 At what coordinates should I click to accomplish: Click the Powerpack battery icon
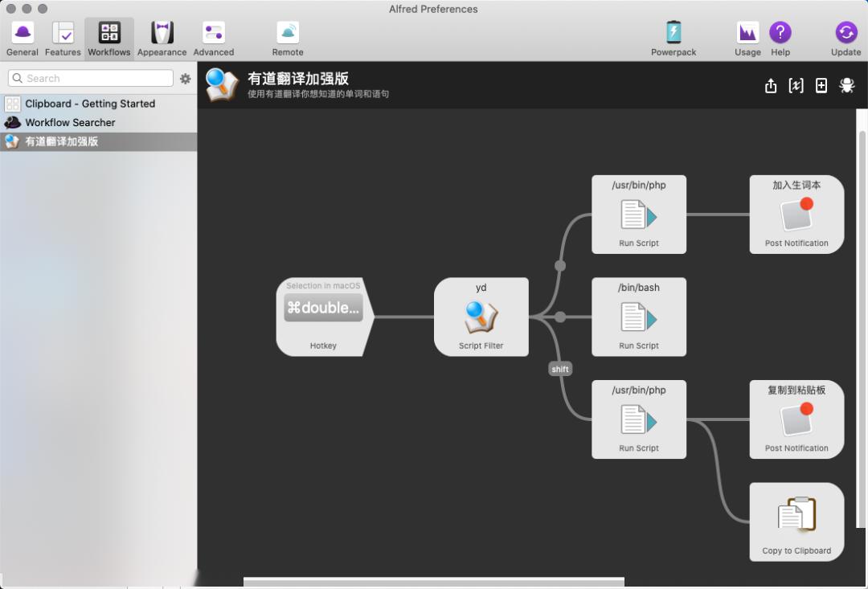coord(674,32)
